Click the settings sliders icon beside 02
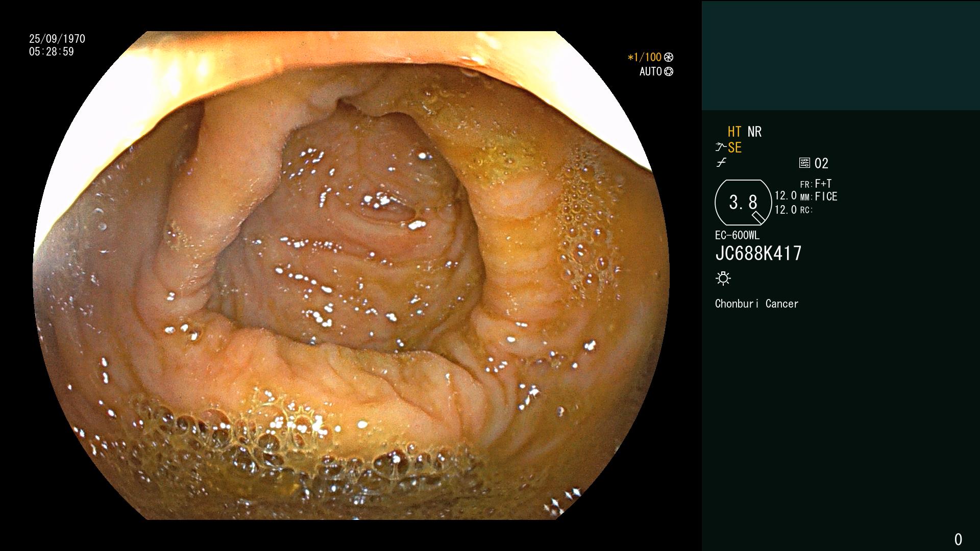 click(x=804, y=163)
